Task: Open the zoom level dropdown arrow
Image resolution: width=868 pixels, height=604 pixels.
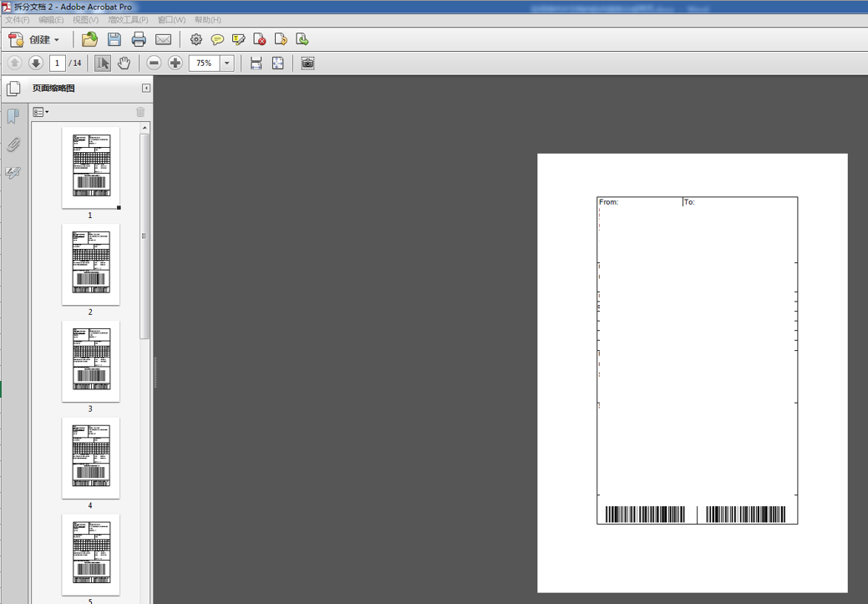Action: pyautogui.click(x=227, y=63)
